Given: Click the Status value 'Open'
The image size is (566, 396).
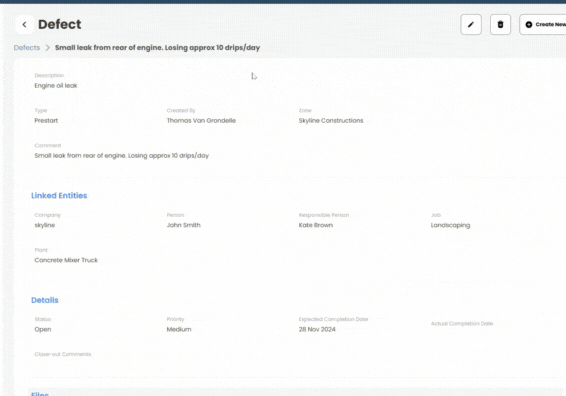Looking at the screenshot, I should [43, 329].
